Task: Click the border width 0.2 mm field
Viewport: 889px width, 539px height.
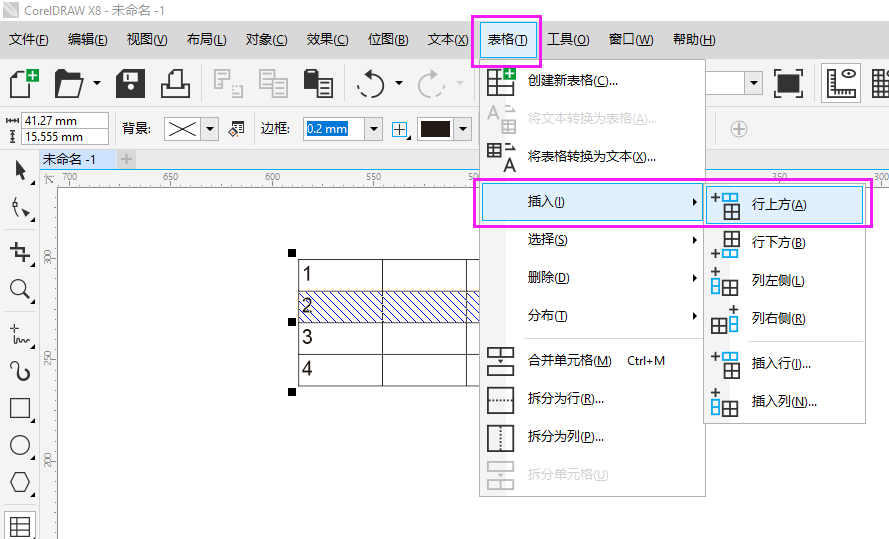Action: 334,129
